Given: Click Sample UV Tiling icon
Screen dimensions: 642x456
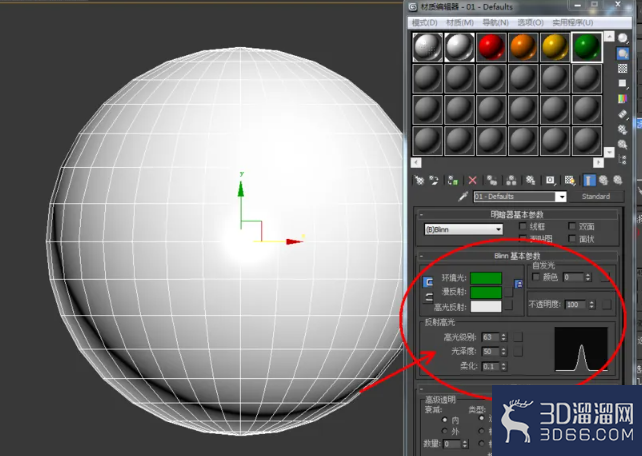Looking at the screenshot, I should click(x=623, y=84).
